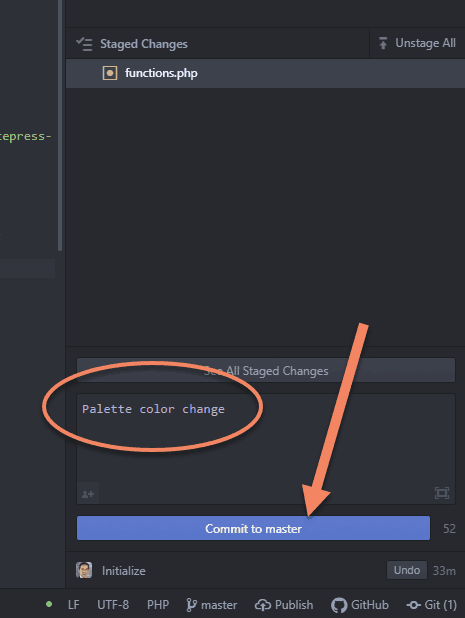This screenshot has height=618, width=465.
Task: Open the UTF-8 encoding selector
Action: [113, 605]
